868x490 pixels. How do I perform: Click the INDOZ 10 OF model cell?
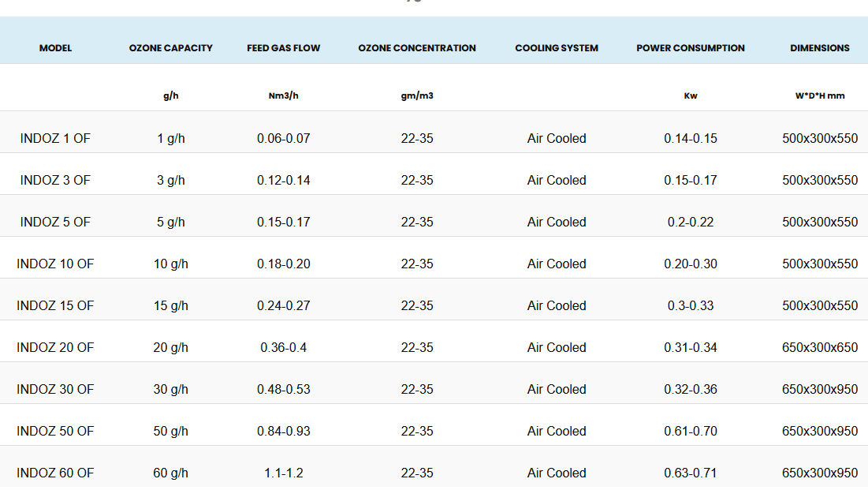click(55, 264)
